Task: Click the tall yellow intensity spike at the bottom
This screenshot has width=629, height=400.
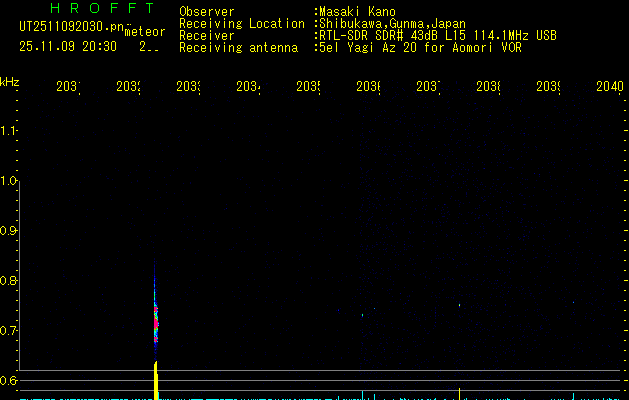Action: pyautogui.click(x=156, y=381)
